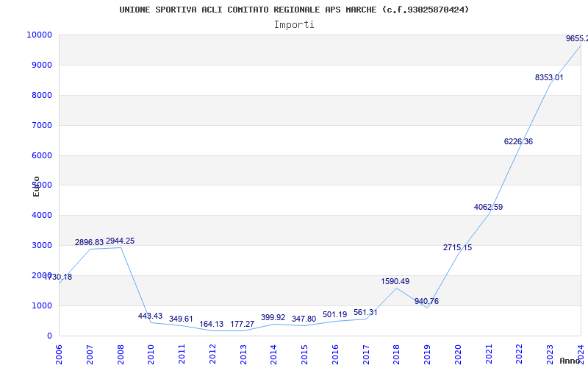Click the x-axis year 2008
Screen dimensions: 588x368
click(121, 355)
